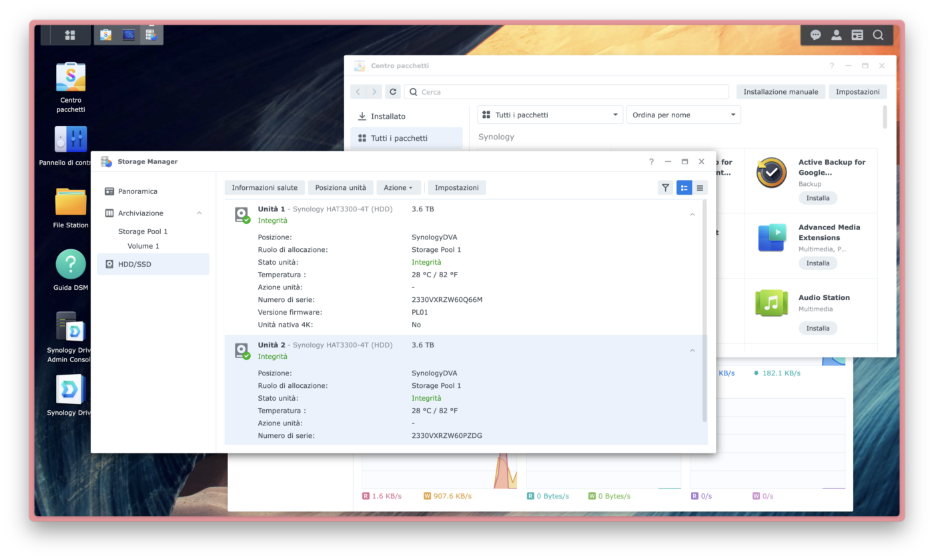Open Guida DSM desktop icon

71,269
